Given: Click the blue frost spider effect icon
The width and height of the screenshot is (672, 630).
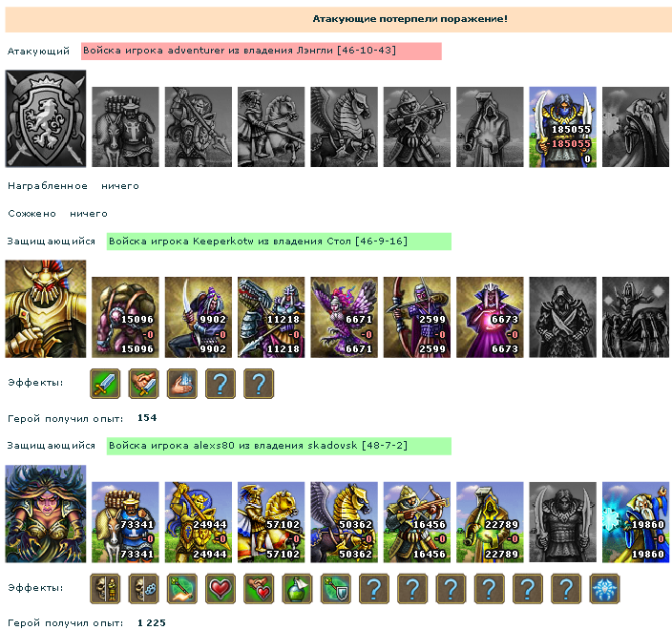Looking at the screenshot, I should [605, 589].
